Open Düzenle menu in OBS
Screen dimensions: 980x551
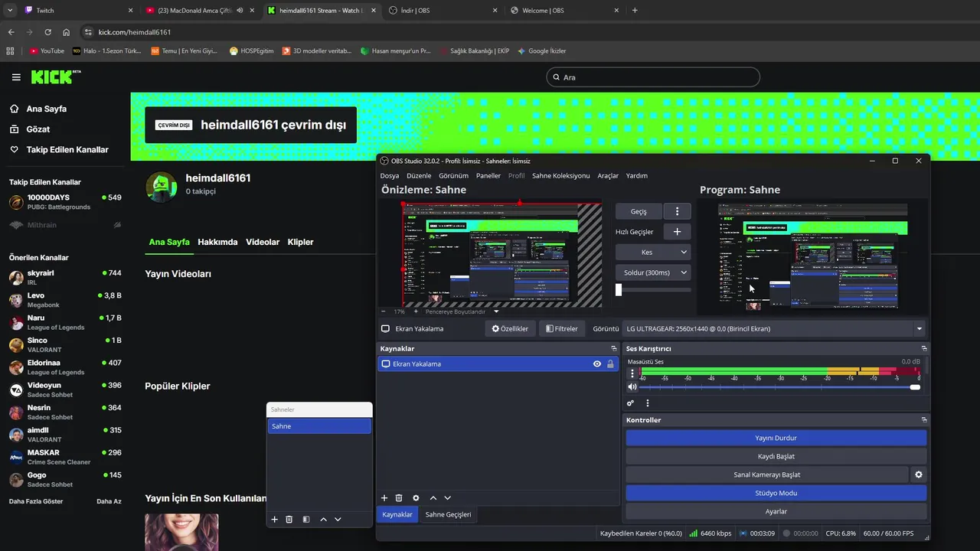pyautogui.click(x=419, y=176)
